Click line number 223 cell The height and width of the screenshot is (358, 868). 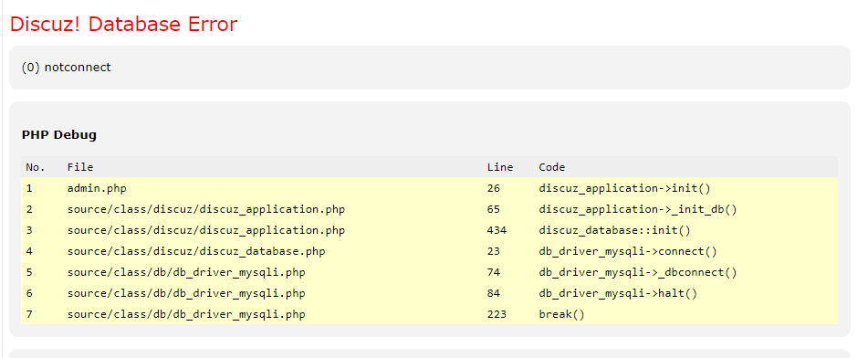point(497,315)
